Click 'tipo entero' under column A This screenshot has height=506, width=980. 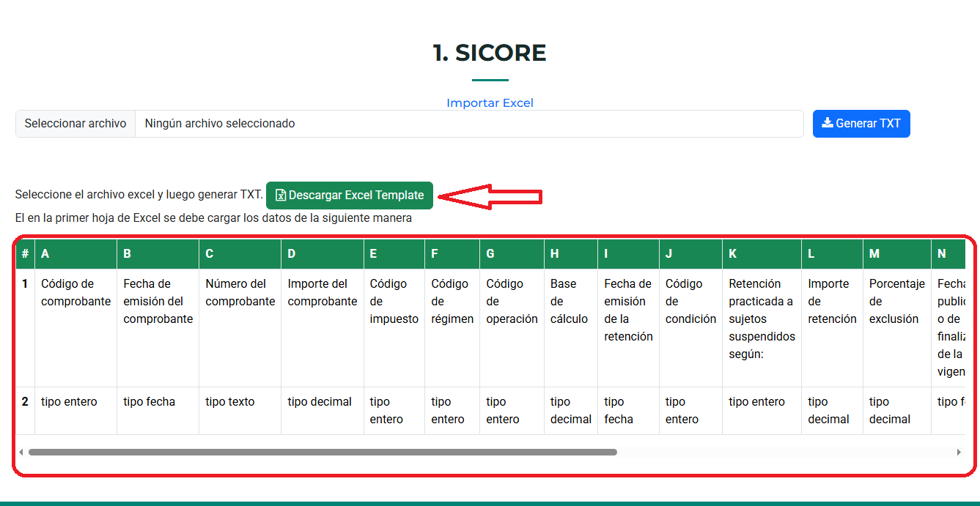[75, 411]
